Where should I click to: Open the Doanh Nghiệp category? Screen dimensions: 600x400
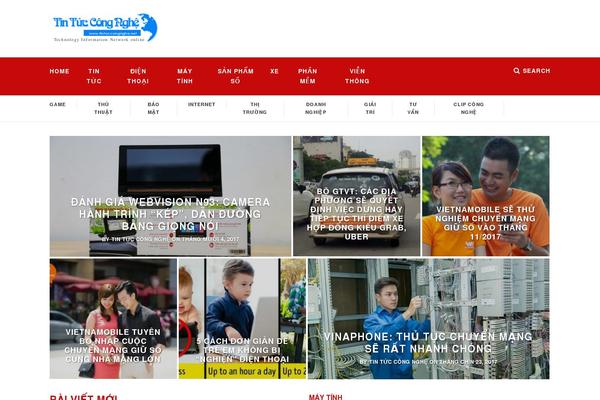click(316, 108)
